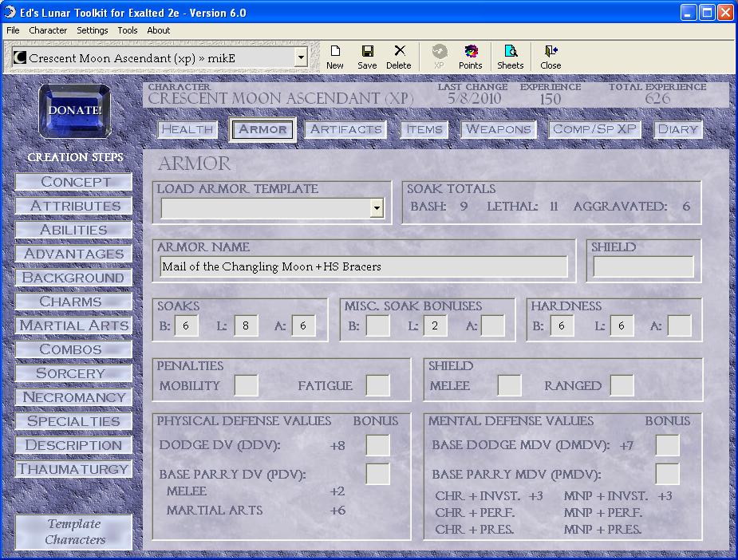Click the Total Experience value 626
Viewport: 738px width, 560px height.
tap(657, 98)
